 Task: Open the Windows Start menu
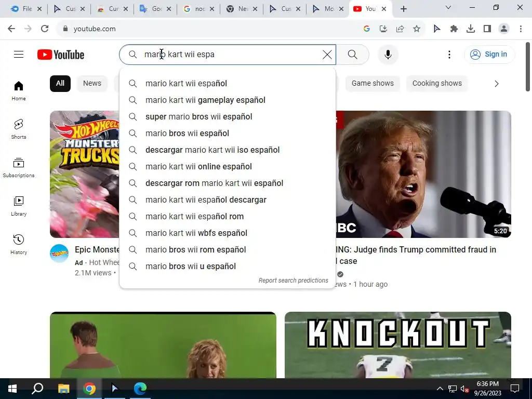tap(12, 389)
